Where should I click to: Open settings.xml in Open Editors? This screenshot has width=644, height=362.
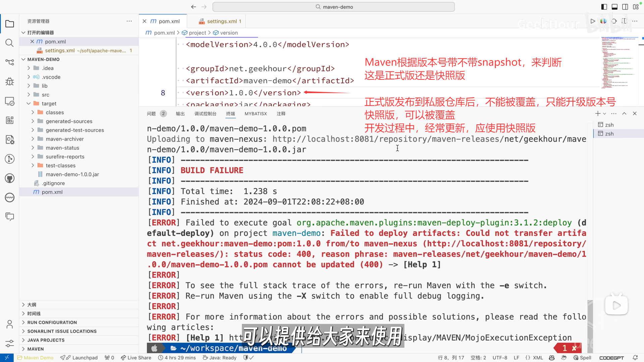(x=79, y=51)
